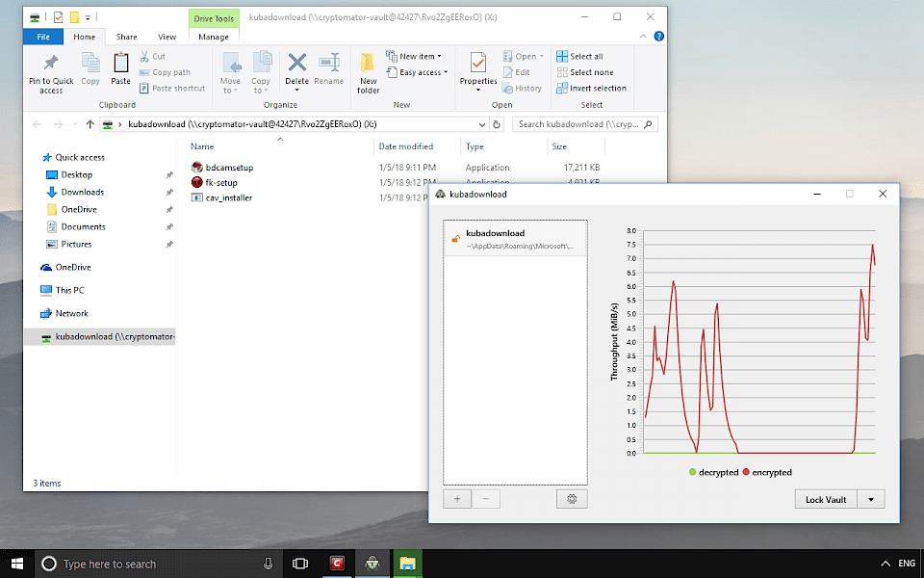Image resolution: width=924 pixels, height=578 pixels.
Task: Open Move to dropdown
Action: tap(230, 73)
